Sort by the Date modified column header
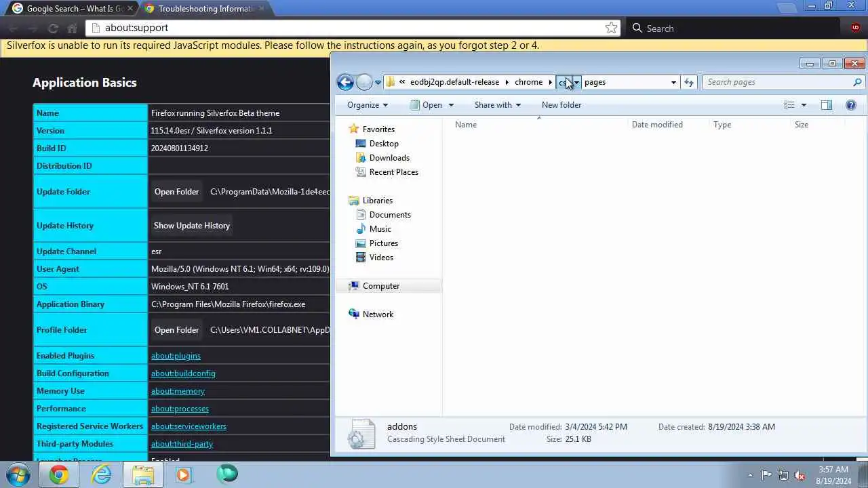The image size is (868, 488). 657,125
